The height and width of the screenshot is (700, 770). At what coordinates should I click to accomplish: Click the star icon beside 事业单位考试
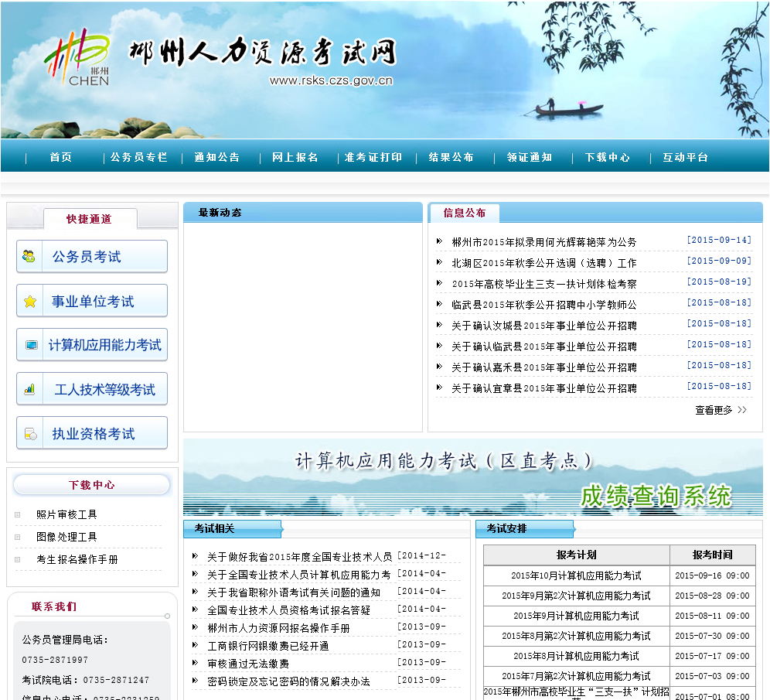[x=30, y=301]
